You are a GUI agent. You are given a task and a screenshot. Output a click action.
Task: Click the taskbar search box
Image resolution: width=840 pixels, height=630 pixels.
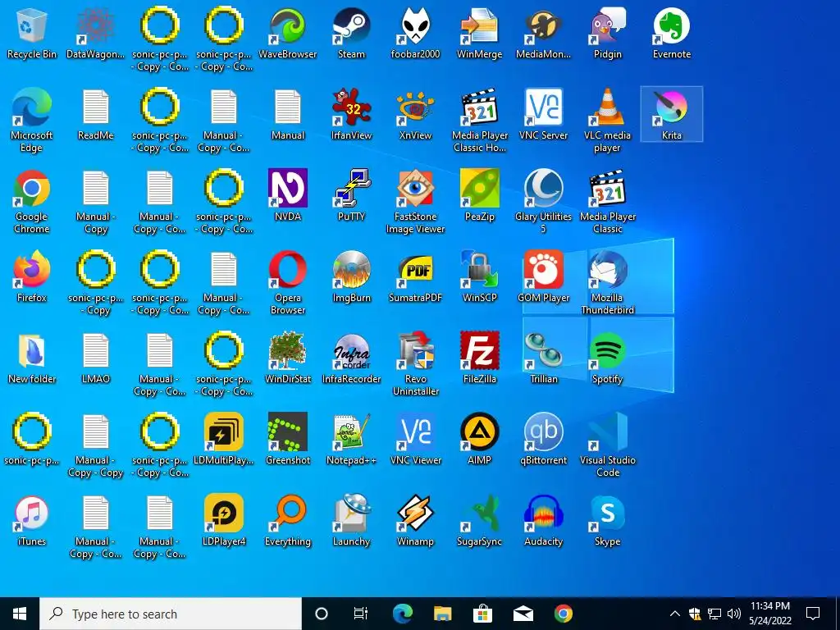(171, 614)
